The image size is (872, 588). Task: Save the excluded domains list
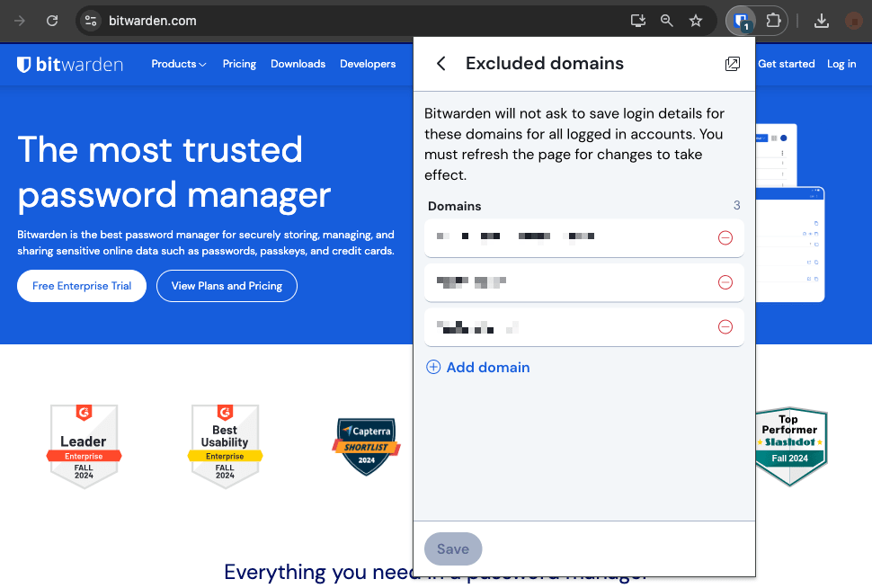tap(453, 548)
